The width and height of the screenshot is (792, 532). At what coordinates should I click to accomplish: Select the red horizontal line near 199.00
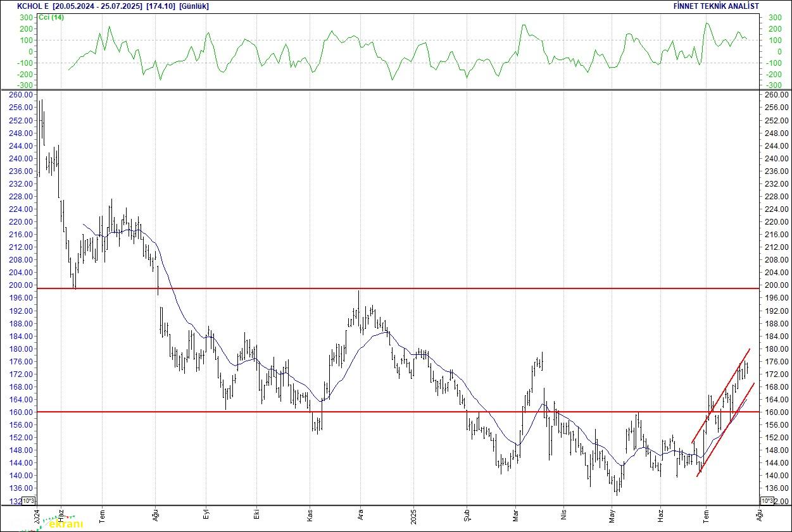click(398, 288)
